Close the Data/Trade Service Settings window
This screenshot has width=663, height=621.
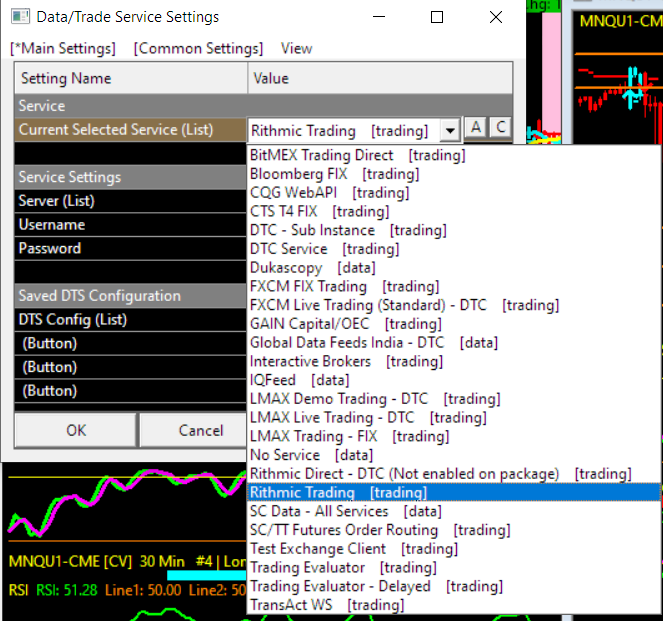point(496,17)
